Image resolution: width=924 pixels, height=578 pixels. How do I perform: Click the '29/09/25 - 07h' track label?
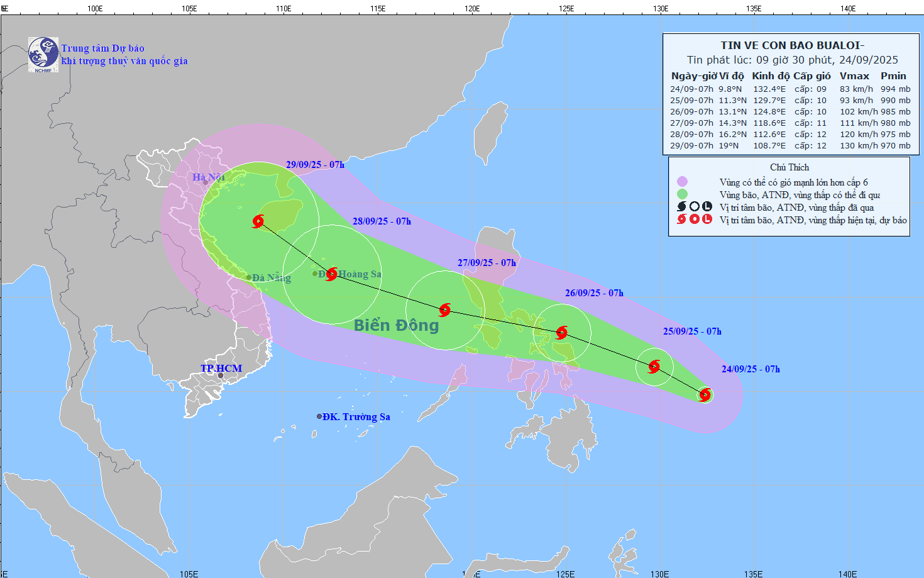(315, 165)
